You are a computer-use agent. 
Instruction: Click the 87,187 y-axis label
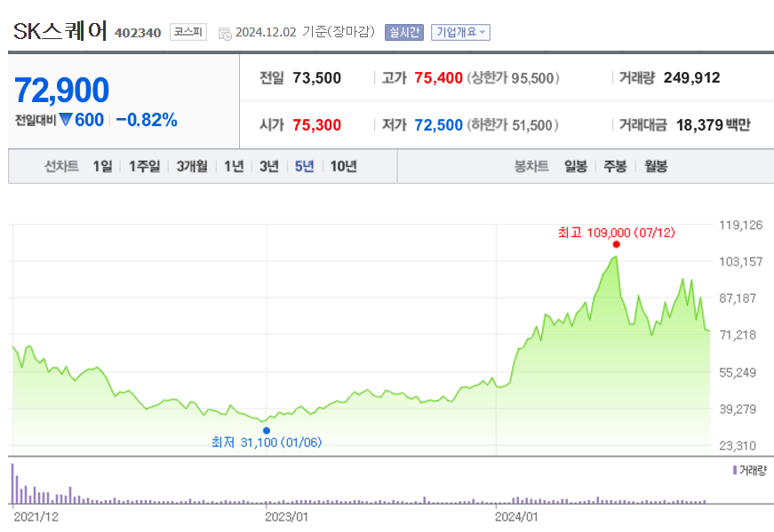[738, 298]
